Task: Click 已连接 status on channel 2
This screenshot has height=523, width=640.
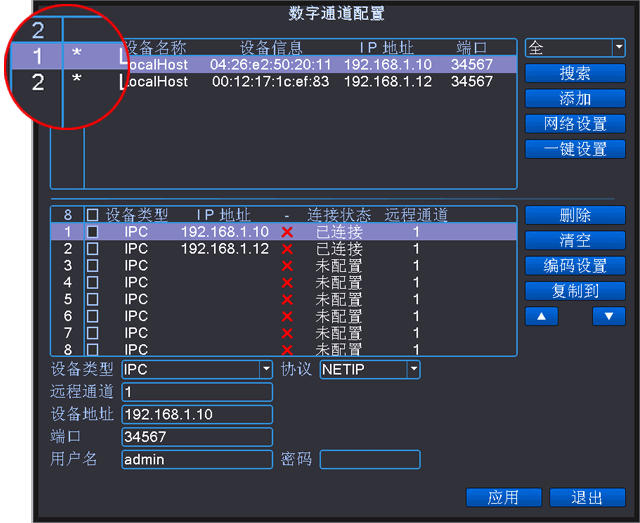Action: [x=339, y=249]
